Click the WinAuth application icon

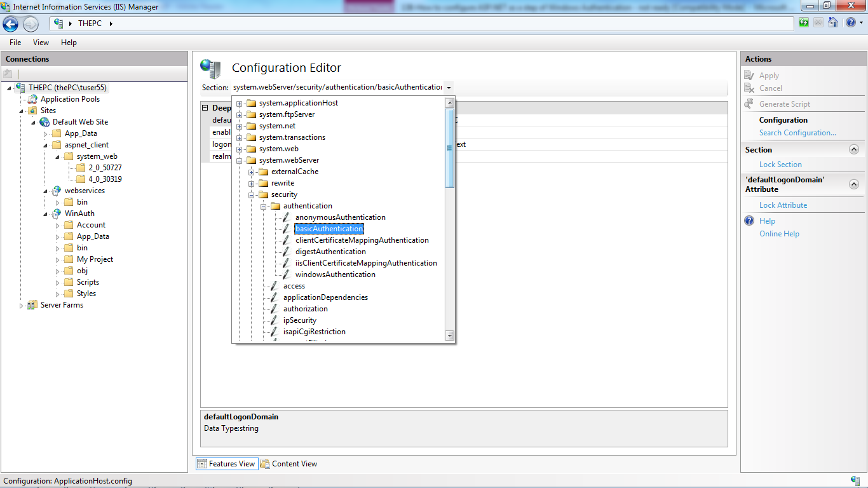click(x=57, y=213)
